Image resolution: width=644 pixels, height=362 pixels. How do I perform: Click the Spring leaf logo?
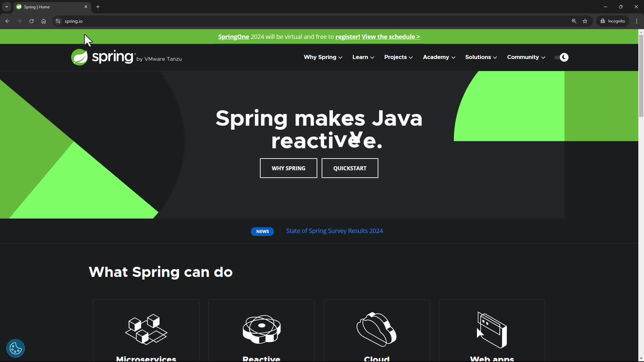pos(79,57)
